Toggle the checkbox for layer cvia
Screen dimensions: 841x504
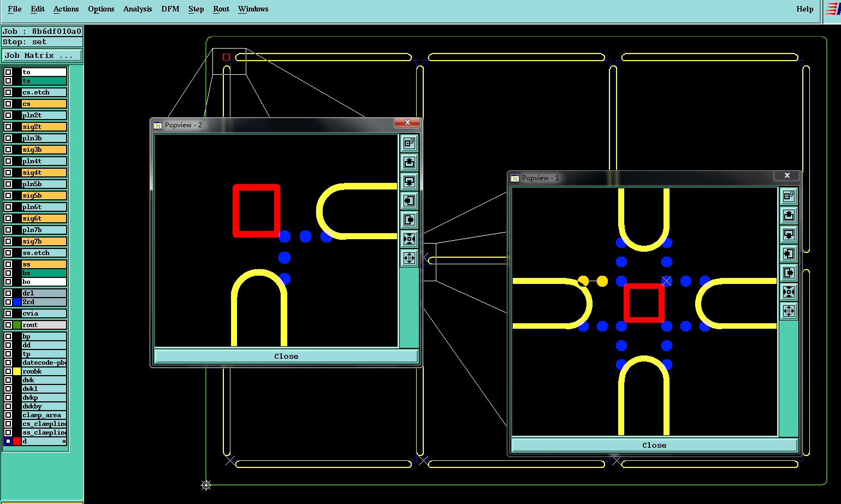click(x=8, y=313)
